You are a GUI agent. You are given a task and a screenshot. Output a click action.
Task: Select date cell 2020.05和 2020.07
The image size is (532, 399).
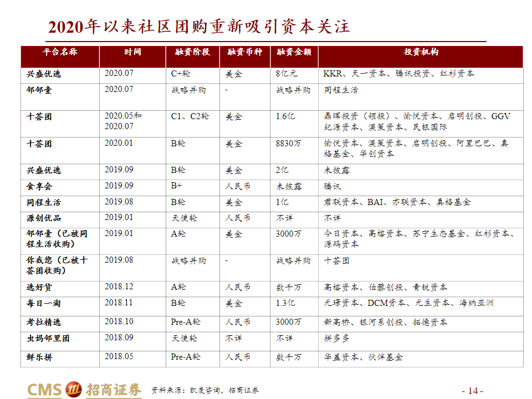[123, 121]
